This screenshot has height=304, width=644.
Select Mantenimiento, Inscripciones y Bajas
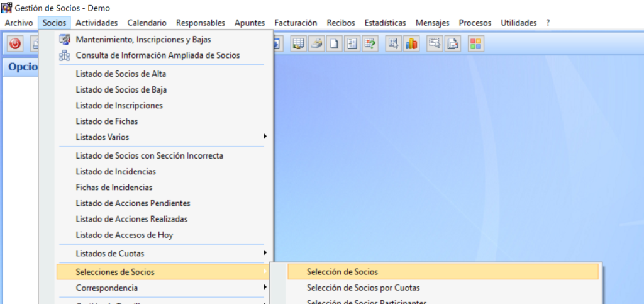[143, 39]
